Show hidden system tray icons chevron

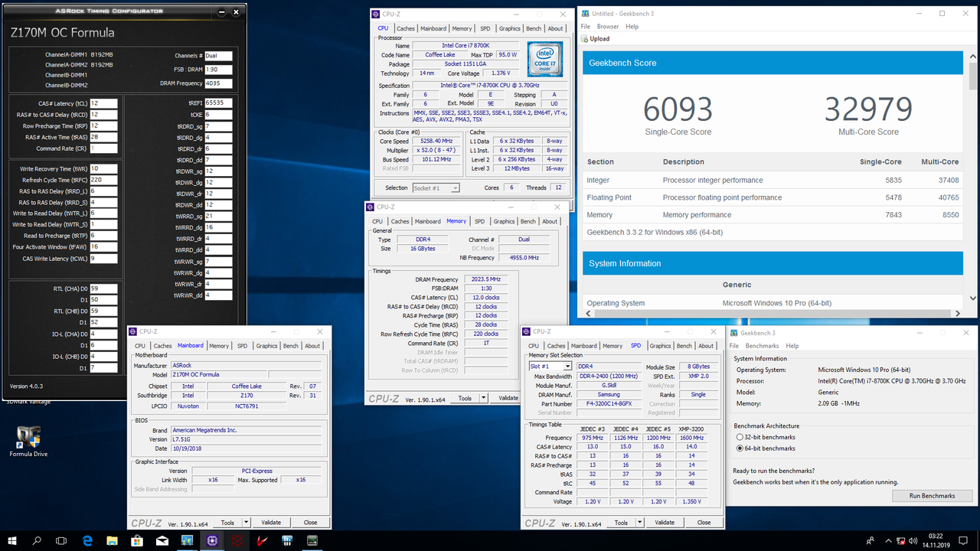tap(889, 540)
